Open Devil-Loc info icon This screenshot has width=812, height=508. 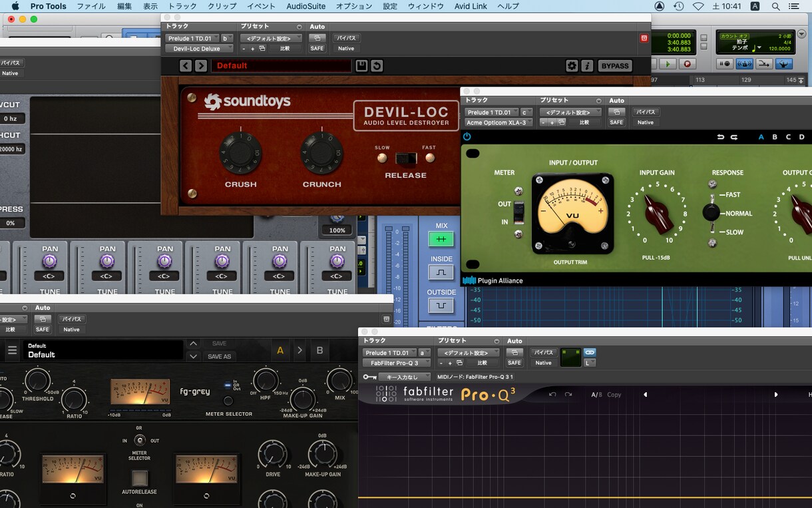pos(587,65)
